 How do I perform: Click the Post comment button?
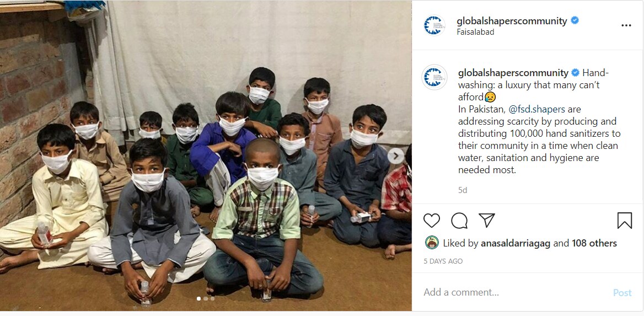622,293
